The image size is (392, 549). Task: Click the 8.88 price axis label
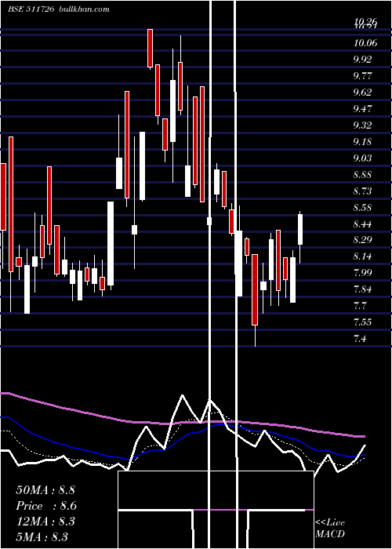coord(362,174)
